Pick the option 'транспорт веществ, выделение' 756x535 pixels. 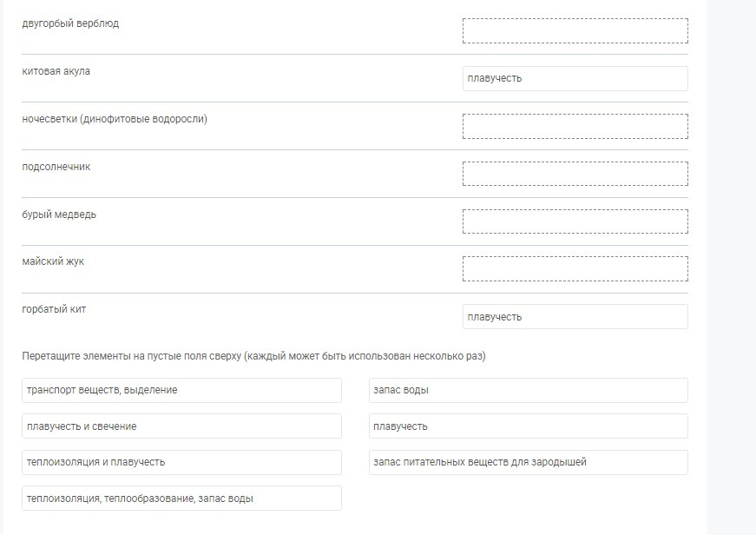click(x=181, y=390)
